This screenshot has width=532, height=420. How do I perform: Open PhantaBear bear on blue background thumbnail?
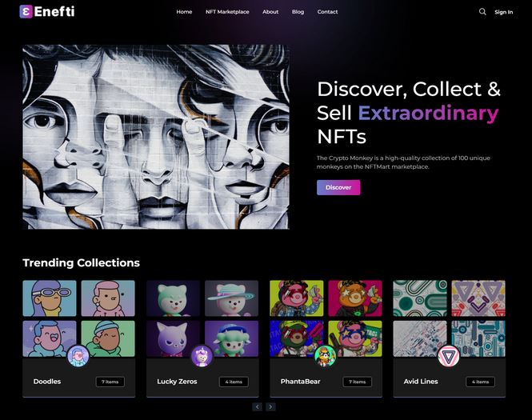tap(297, 338)
